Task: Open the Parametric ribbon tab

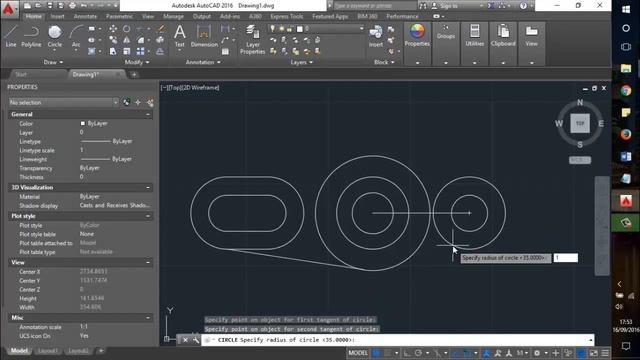Action: 119,16
